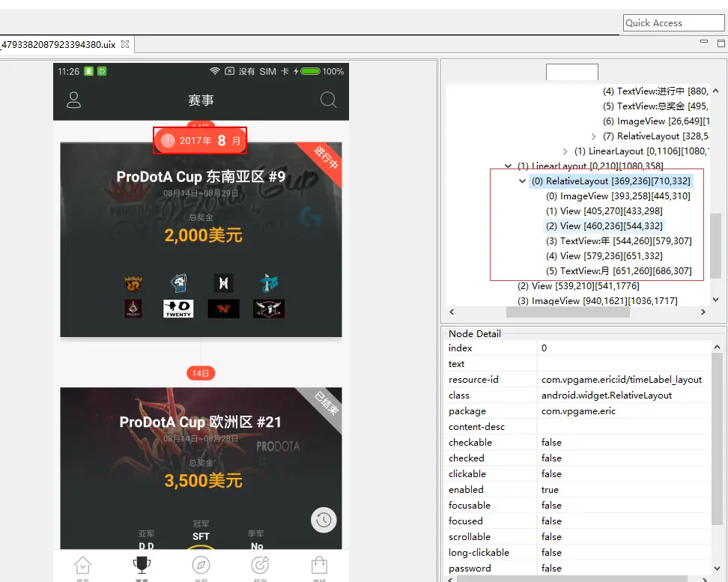Open the user profile icon in the app header
The height and width of the screenshot is (582, 728).
tap(73, 100)
